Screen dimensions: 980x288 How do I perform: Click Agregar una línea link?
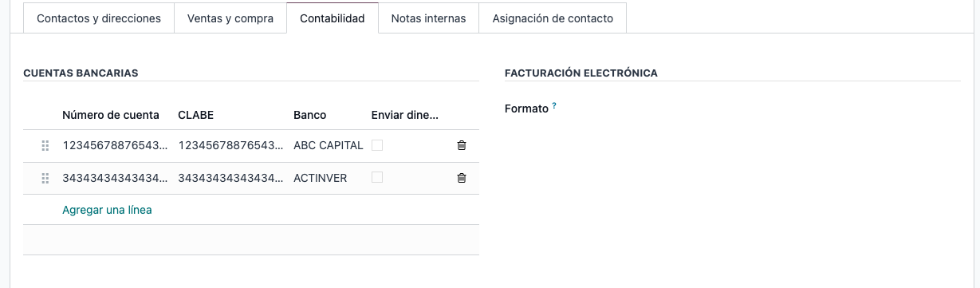coord(107,210)
